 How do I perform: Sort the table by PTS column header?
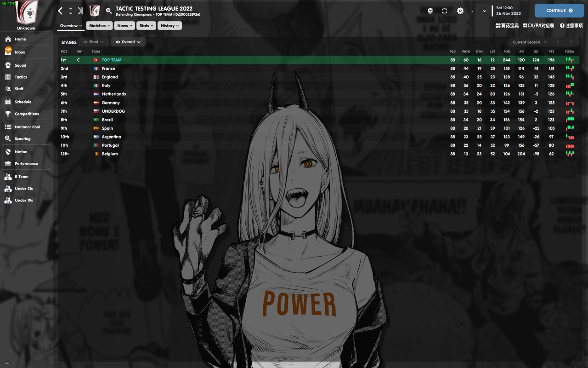click(x=551, y=52)
